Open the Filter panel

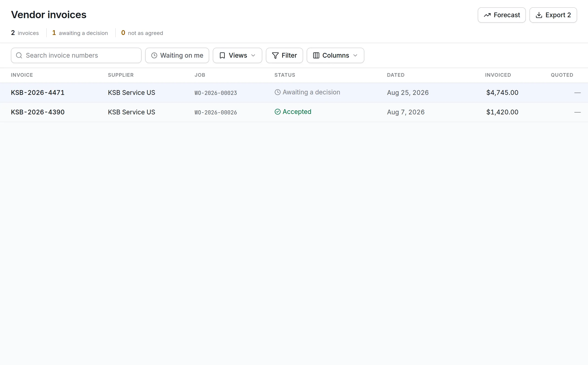click(284, 55)
